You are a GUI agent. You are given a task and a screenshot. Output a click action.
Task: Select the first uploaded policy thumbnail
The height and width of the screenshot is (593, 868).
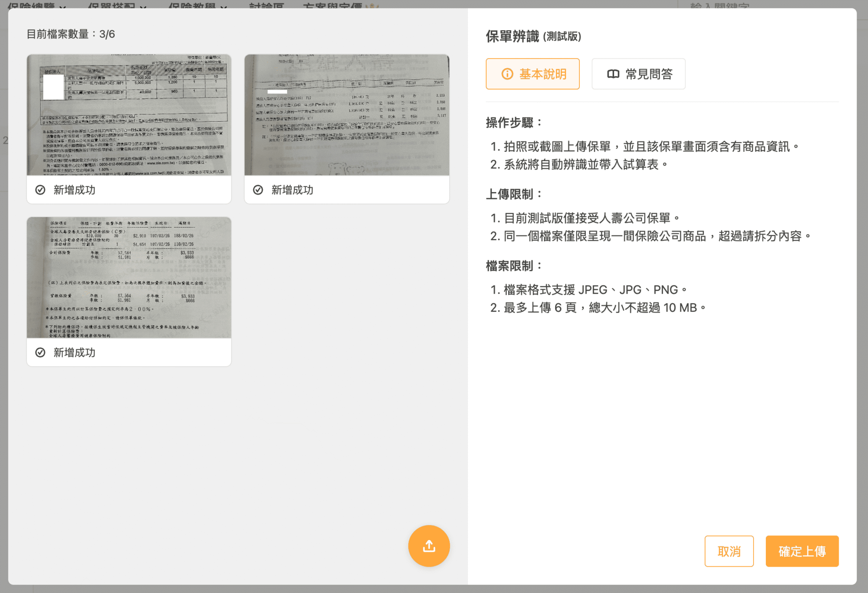tap(128, 115)
